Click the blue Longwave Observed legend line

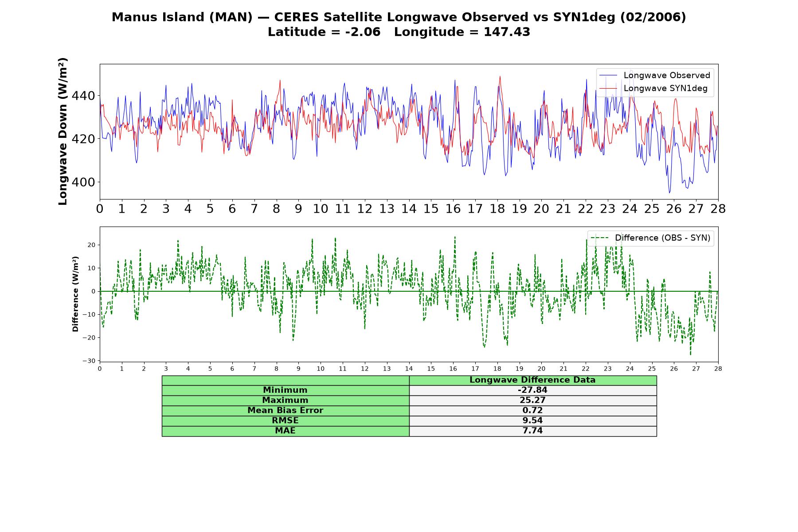tap(608, 75)
